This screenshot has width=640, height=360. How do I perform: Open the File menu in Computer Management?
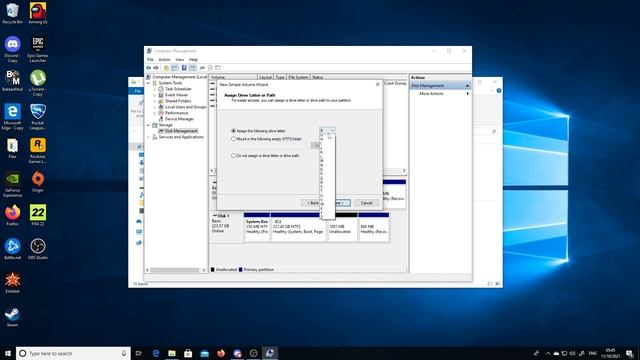point(150,60)
